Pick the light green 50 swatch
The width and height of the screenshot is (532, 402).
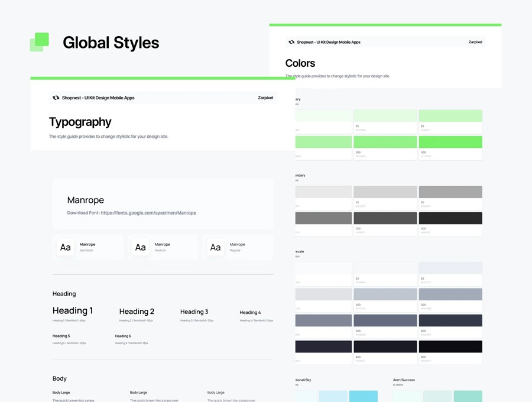tap(450, 116)
